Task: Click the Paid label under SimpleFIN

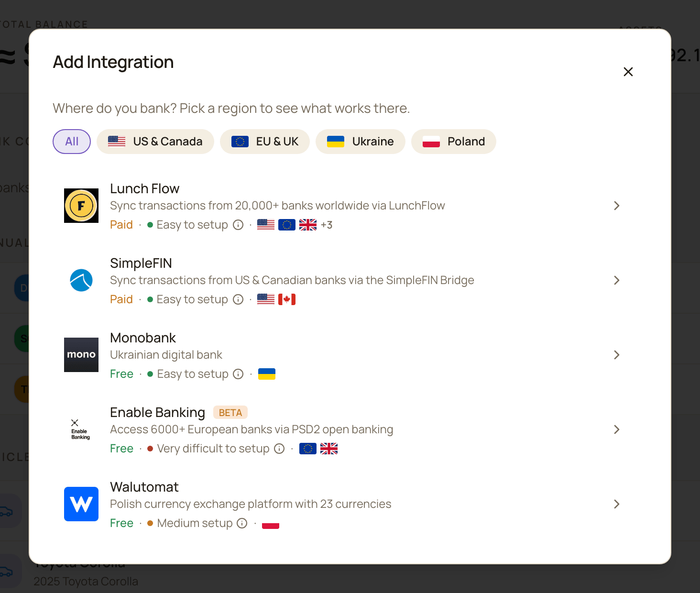Action: (x=121, y=299)
